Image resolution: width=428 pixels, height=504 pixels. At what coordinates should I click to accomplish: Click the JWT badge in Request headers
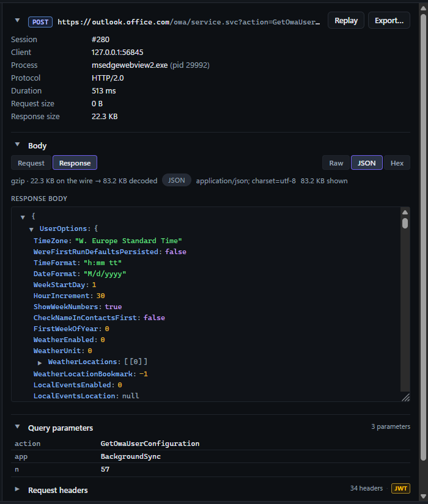click(400, 489)
